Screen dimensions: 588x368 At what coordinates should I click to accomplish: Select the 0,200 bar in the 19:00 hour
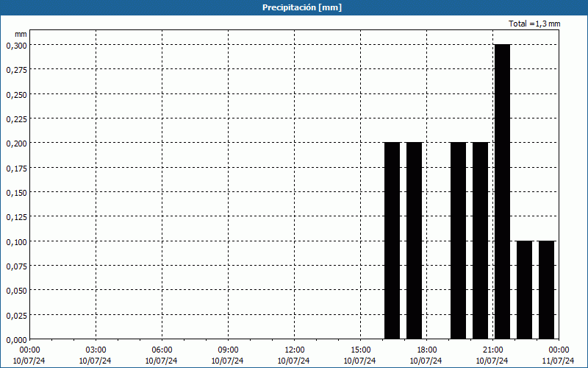458,241
